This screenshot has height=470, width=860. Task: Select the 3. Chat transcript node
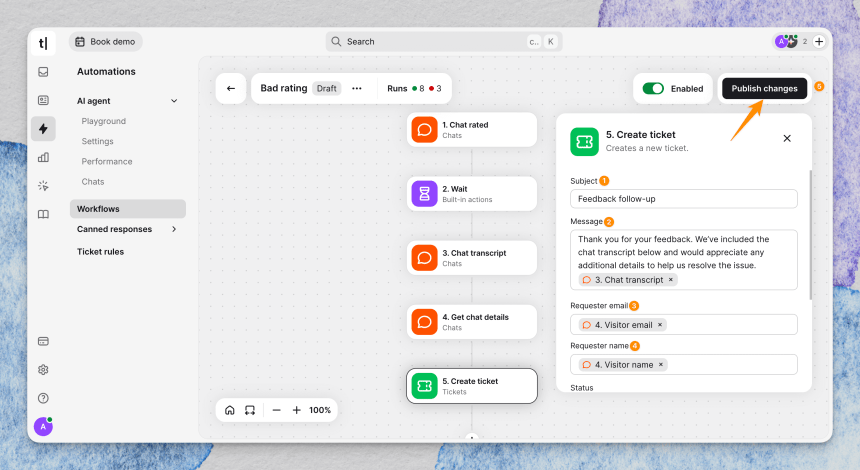click(472, 258)
